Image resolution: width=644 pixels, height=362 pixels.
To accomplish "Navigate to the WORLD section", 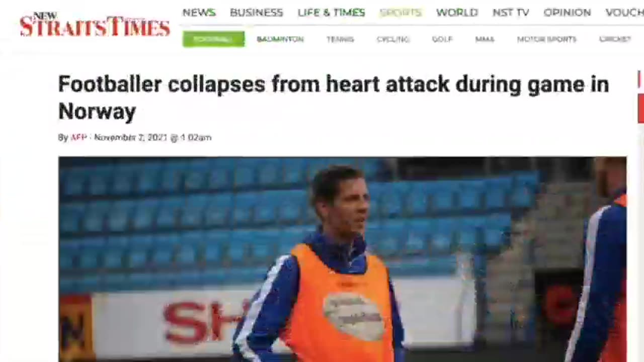I will point(457,13).
